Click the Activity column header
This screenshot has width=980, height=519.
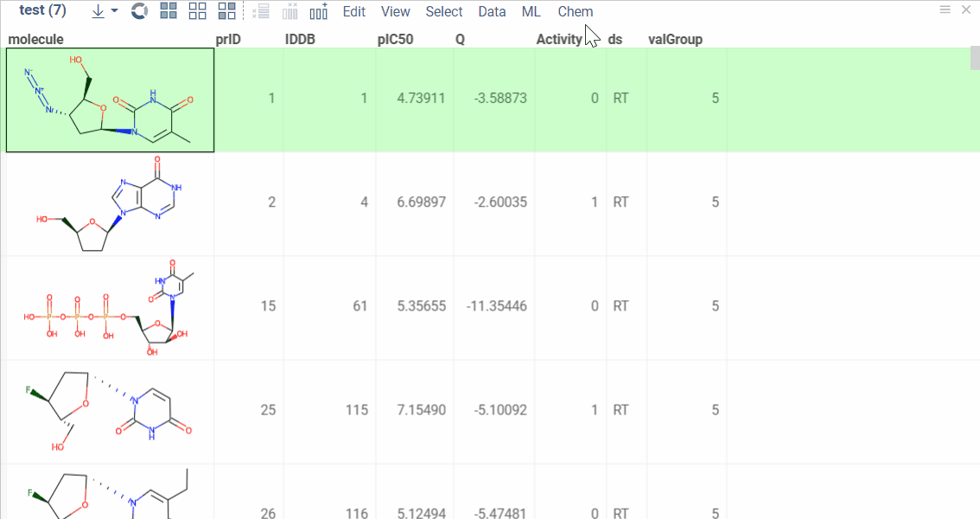point(559,40)
